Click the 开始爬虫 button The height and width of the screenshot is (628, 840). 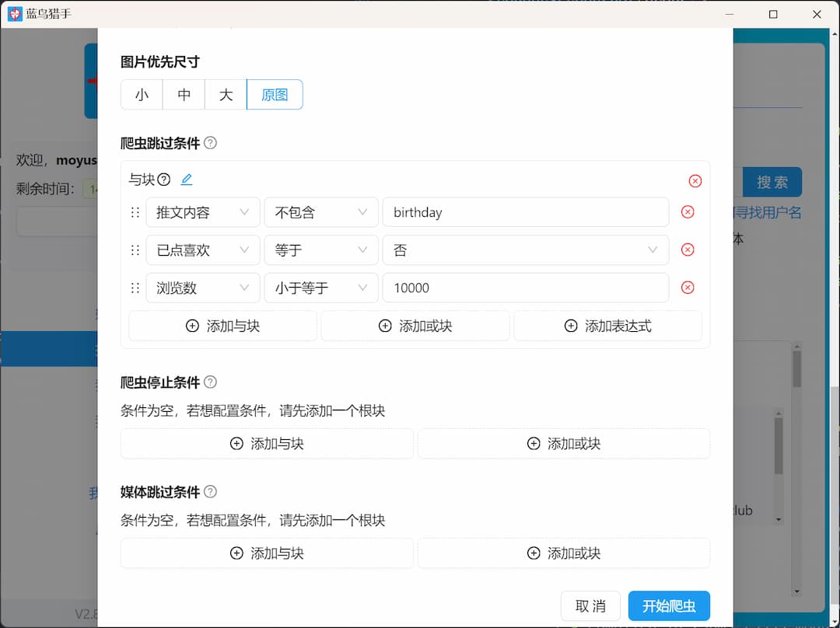coord(669,605)
